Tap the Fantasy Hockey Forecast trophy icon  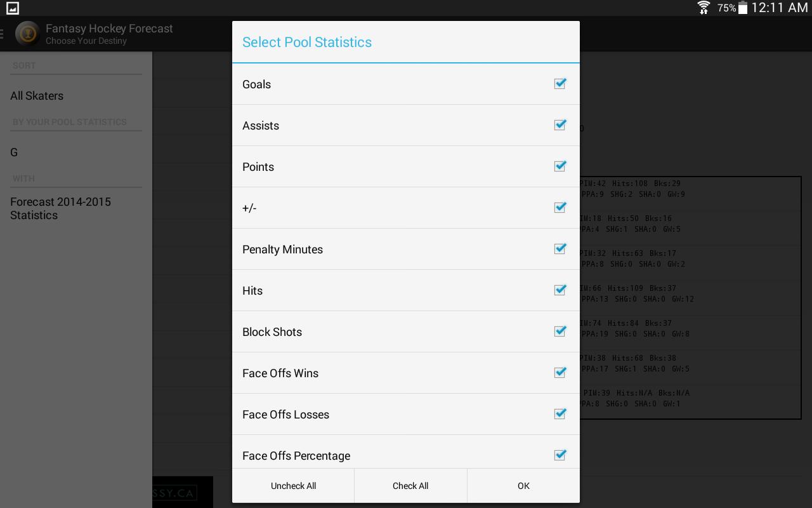tap(27, 33)
